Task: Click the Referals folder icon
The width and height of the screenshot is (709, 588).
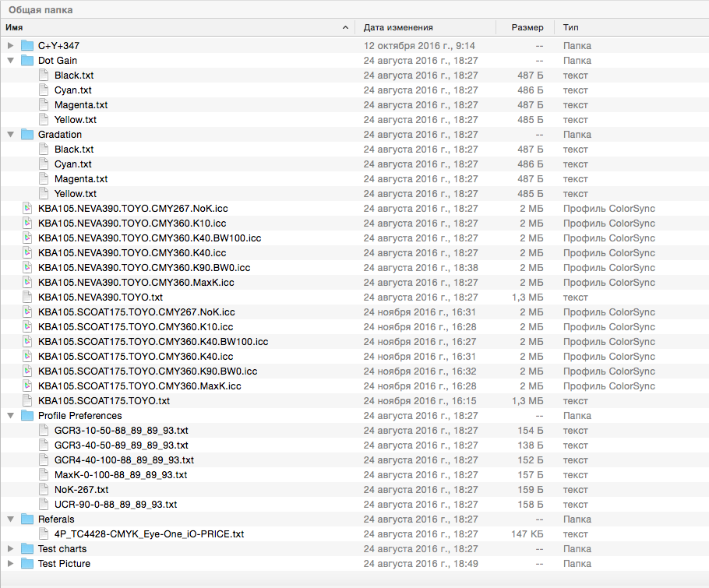Action: 27,519
